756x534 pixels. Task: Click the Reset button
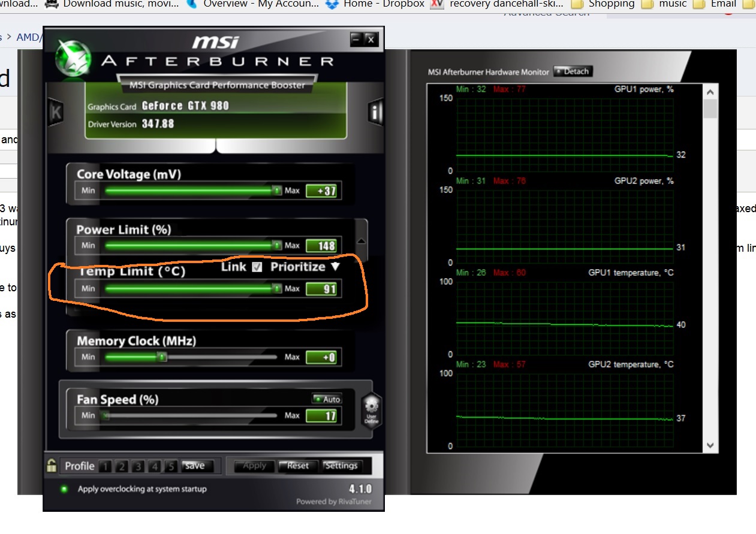298,466
